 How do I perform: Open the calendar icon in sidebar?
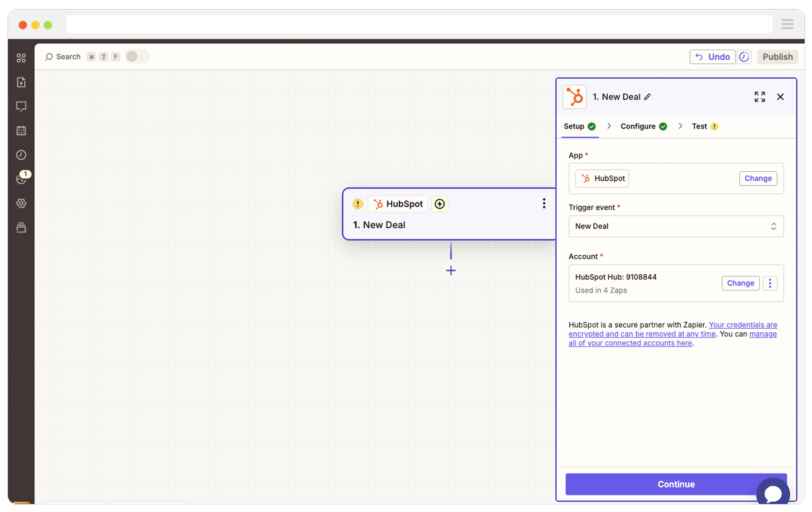point(21,131)
